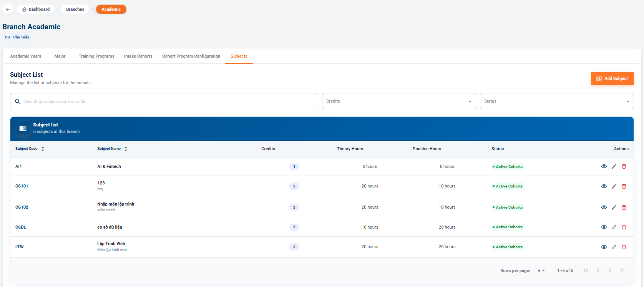Click the Status column header
The width and height of the screenshot is (644, 287).
(498, 149)
